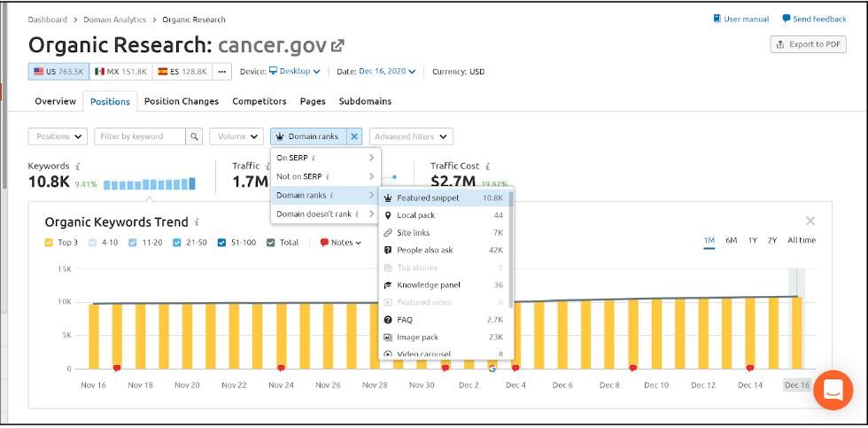Click the keywords mini bar chart sparkline
The image size is (868, 428).
(x=150, y=183)
